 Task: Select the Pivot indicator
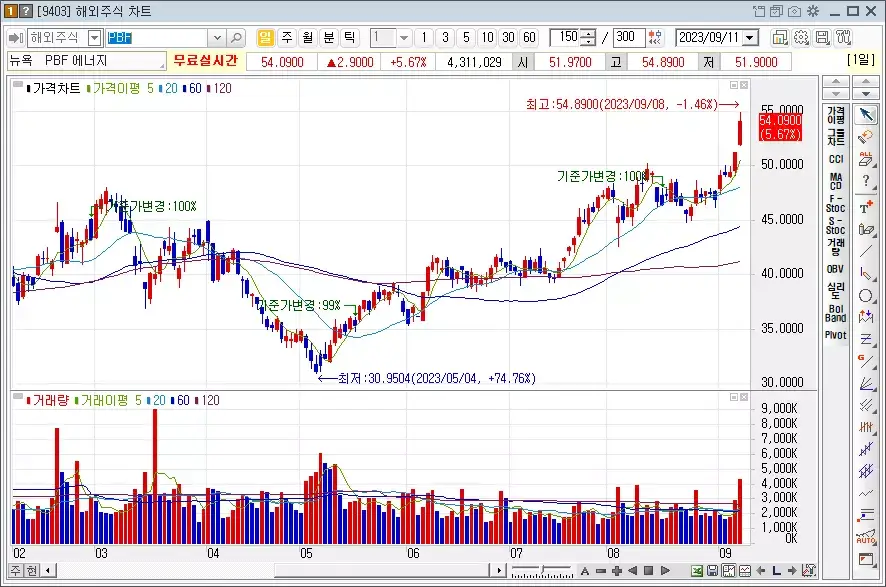point(836,335)
